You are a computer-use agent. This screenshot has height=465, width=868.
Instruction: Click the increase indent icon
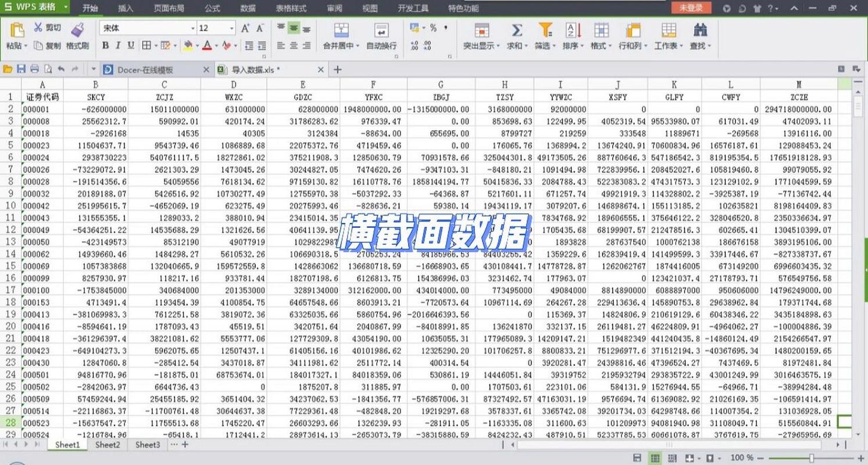pos(261,45)
